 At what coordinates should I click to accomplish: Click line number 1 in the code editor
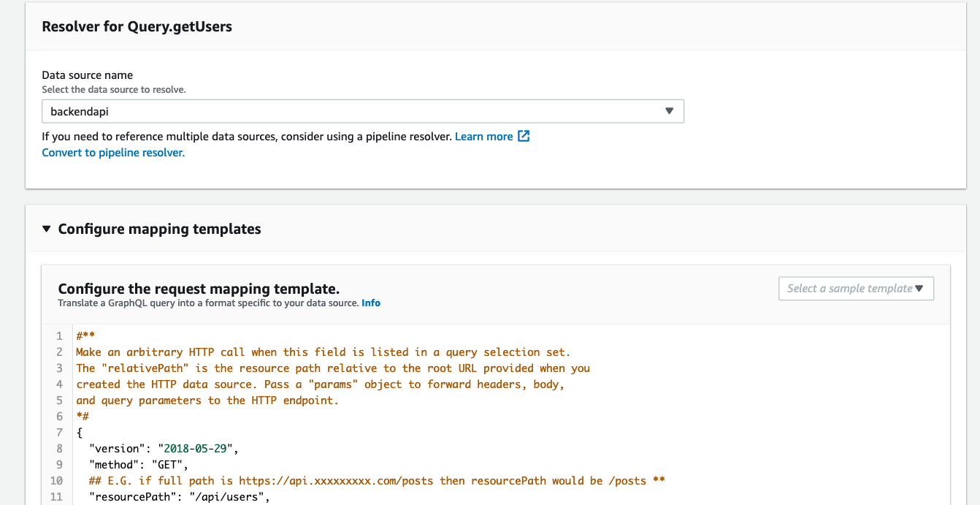click(x=59, y=335)
